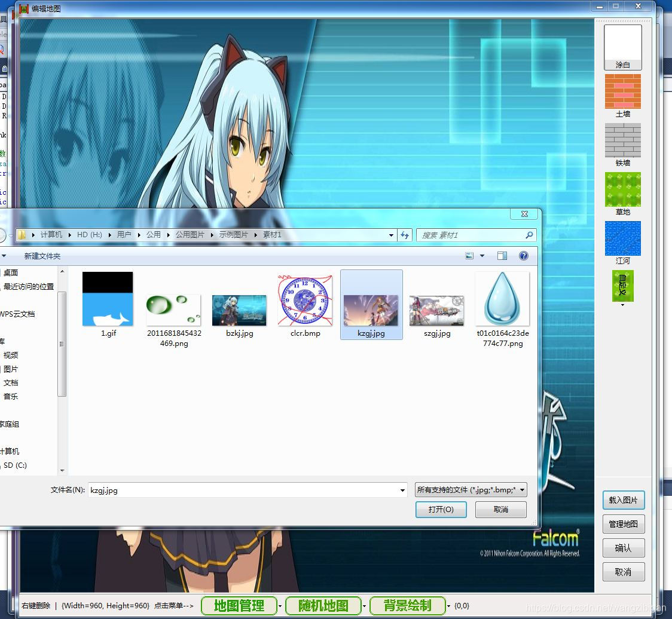The height and width of the screenshot is (619, 672).
Task: Toggle the preview pane icon
Action: coord(502,256)
